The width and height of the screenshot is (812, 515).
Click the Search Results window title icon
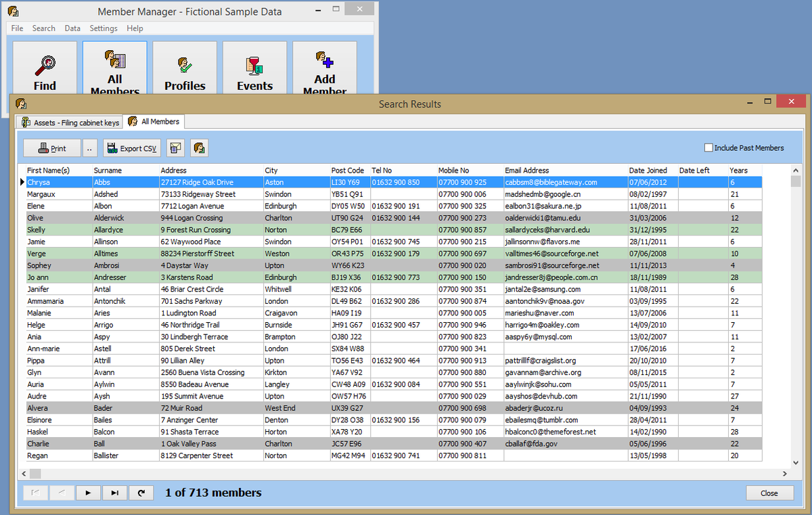coord(21,104)
